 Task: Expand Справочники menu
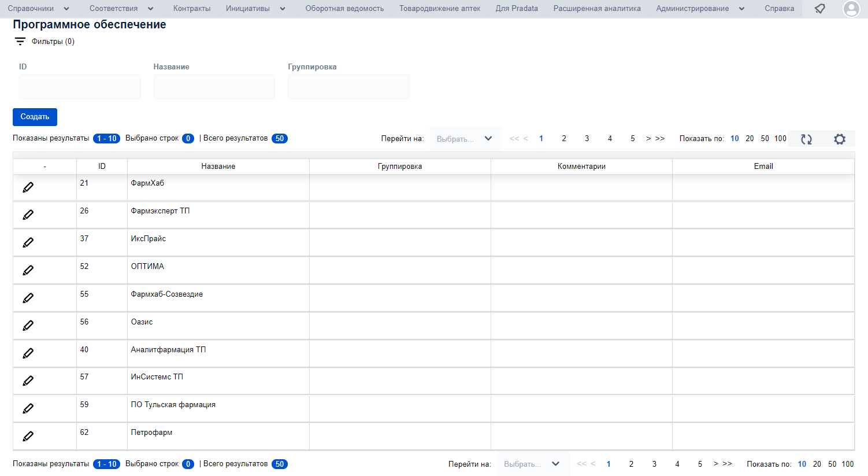coord(39,9)
